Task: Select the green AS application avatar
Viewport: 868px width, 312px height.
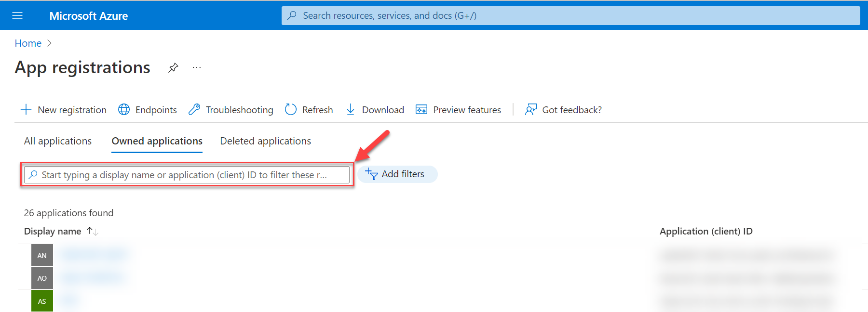Action: [x=42, y=301]
